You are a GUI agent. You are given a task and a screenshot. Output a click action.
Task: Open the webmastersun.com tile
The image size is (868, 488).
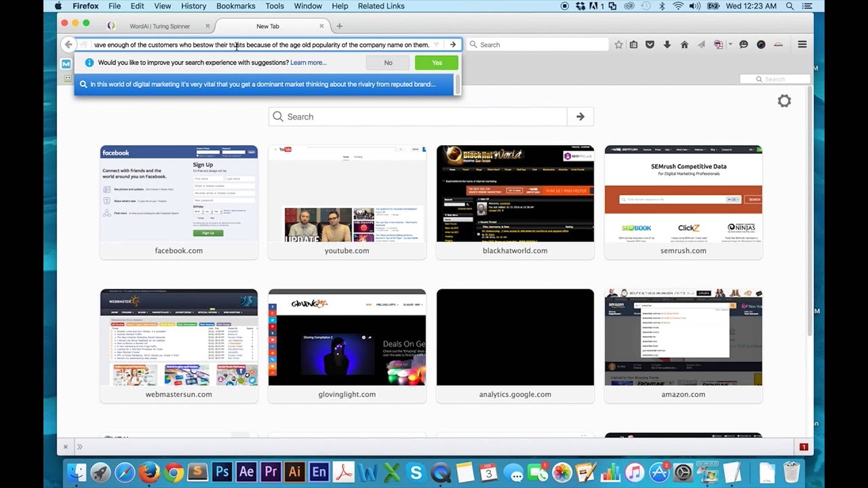click(x=179, y=346)
